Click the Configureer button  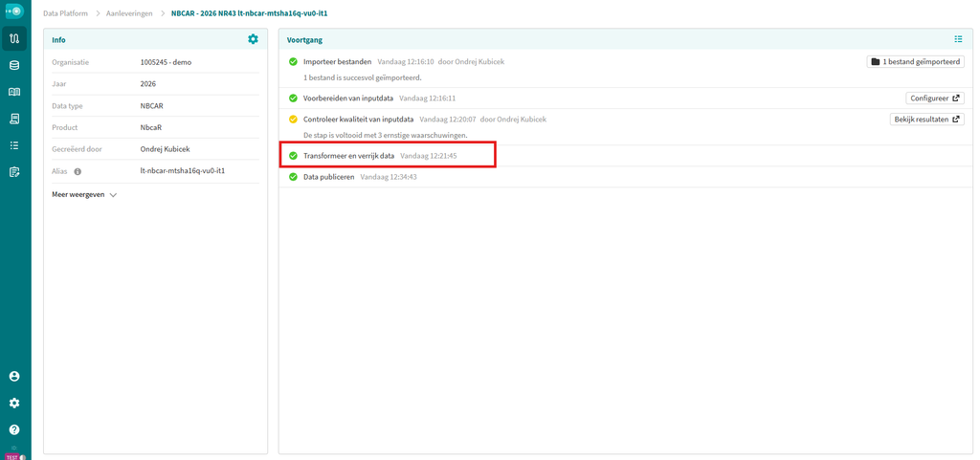[935, 99]
